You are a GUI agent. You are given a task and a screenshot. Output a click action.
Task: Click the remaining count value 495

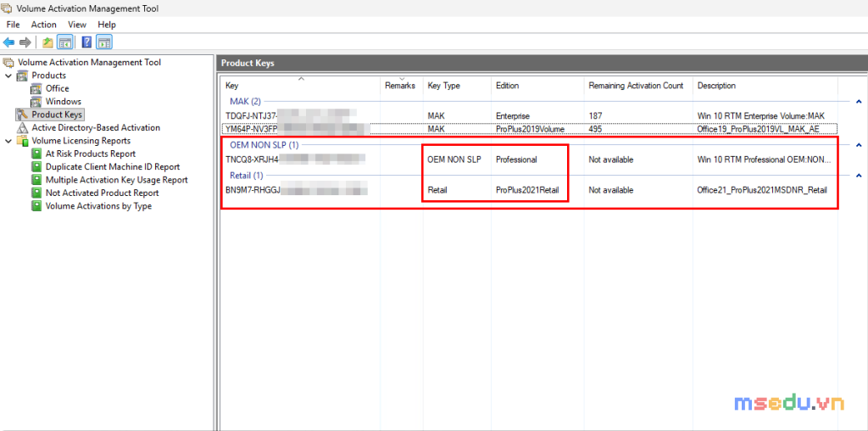click(595, 129)
